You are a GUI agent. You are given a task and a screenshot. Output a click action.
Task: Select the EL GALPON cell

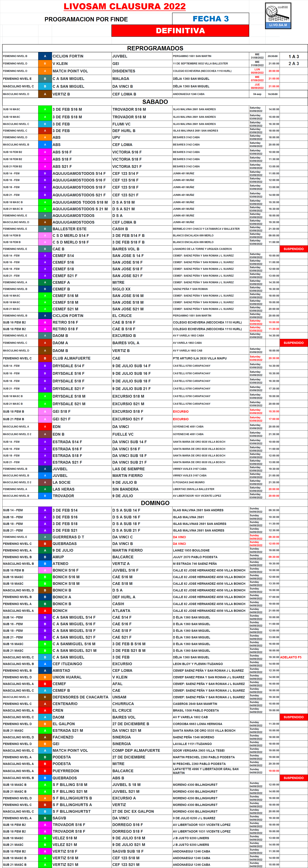(82, 724)
